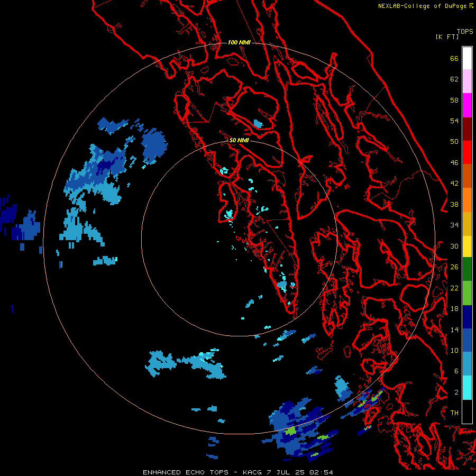Click the bright red 46-50 kft swatch
Image resolution: width=476 pixels, height=476 pixels.
point(467,152)
